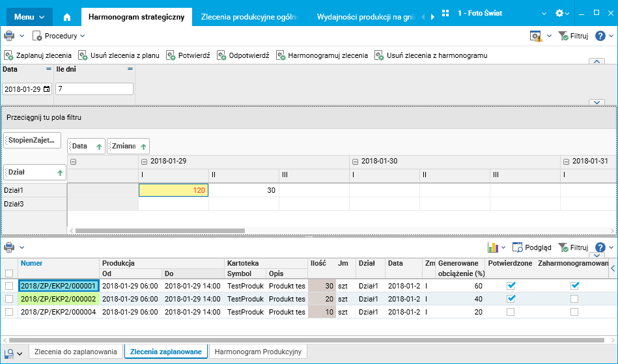The image size is (618, 364).
Task: Open top window settings warning icon
Action: (536, 36)
